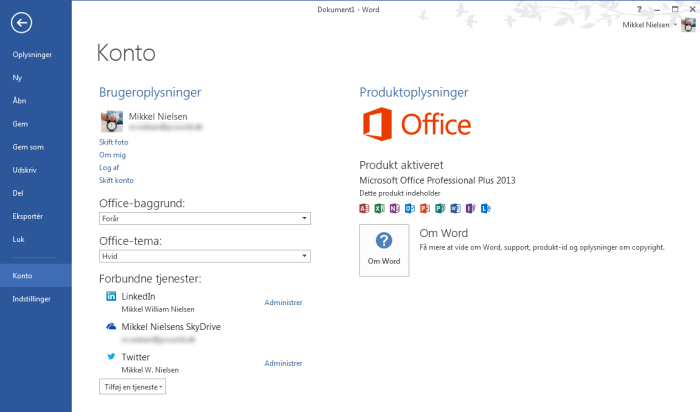Click the Twitter service name
This screenshot has height=412, width=700.
(136, 357)
